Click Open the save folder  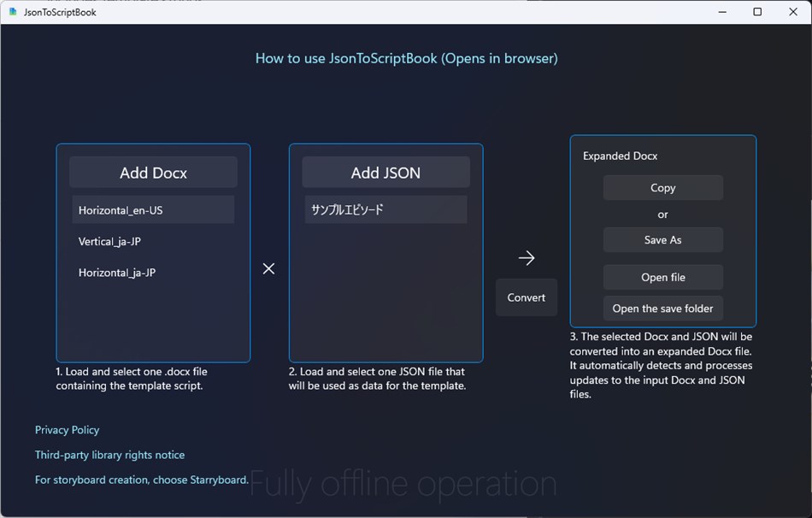point(663,309)
